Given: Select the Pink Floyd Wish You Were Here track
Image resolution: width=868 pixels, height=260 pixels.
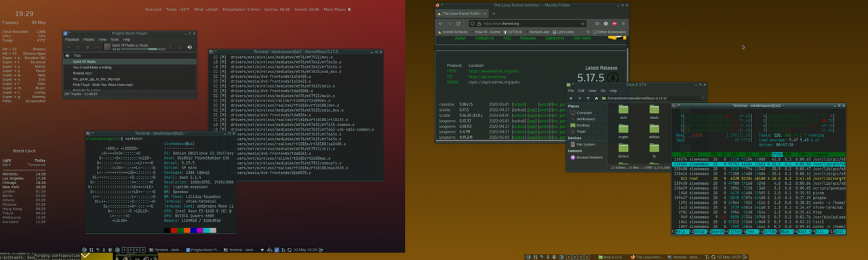Looking at the screenshot, I should tap(103, 85).
